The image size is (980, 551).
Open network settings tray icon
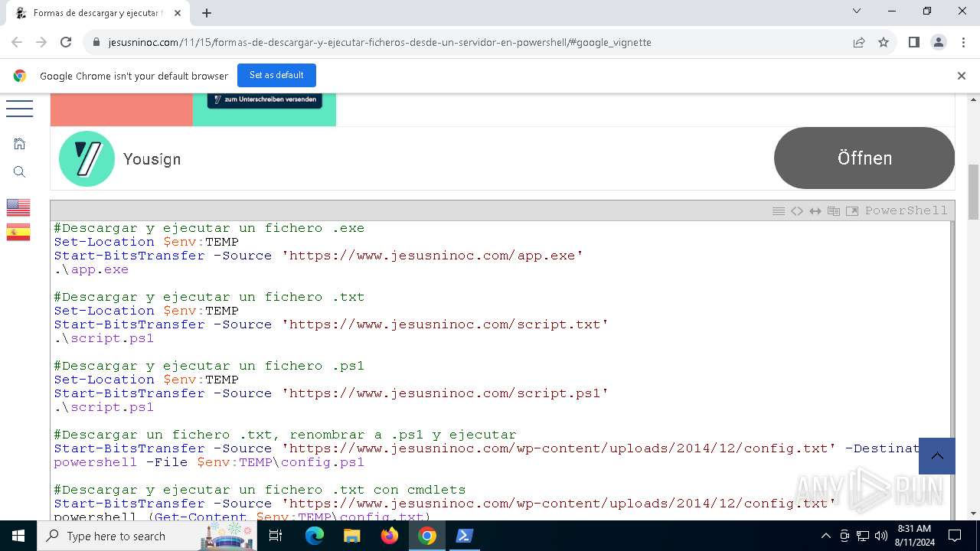[863, 536]
